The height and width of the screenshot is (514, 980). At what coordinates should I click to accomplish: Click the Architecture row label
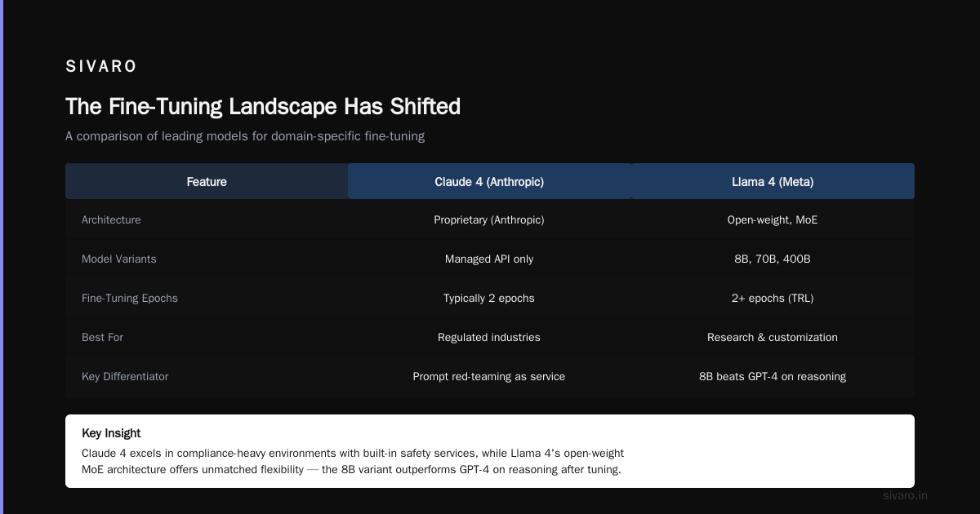pyautogui.click(x=111, y=219)
